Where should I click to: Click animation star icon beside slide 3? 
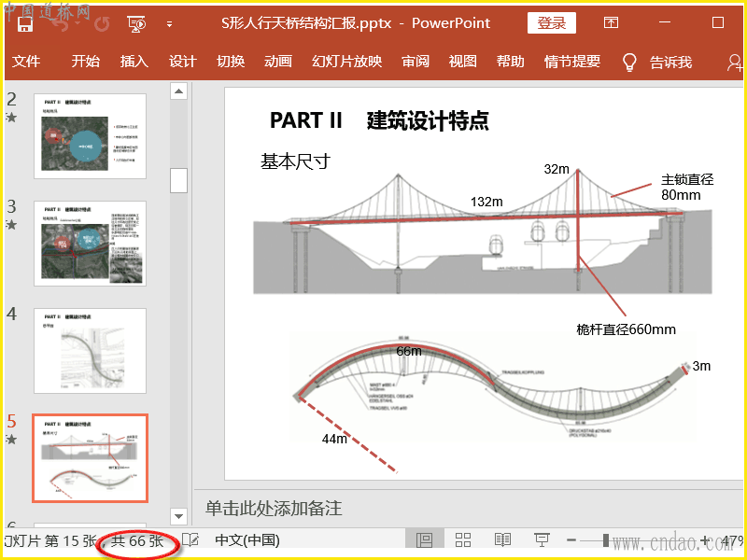click(11, 224)
